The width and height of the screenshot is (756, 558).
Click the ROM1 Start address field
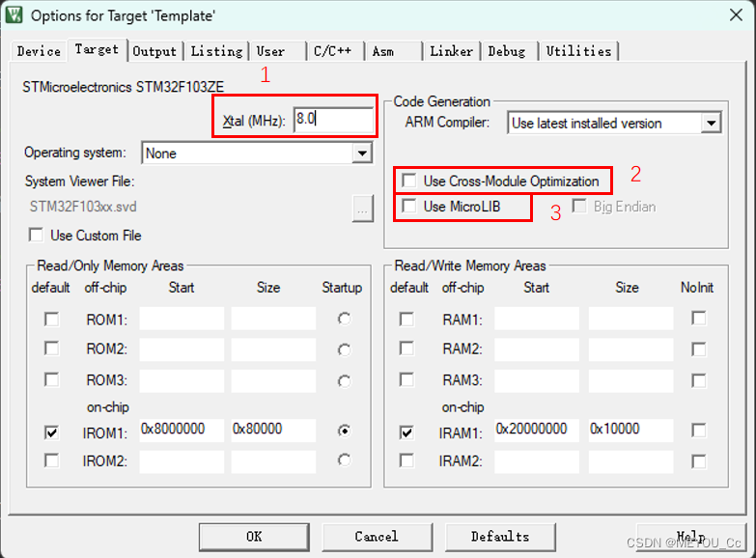182,319
